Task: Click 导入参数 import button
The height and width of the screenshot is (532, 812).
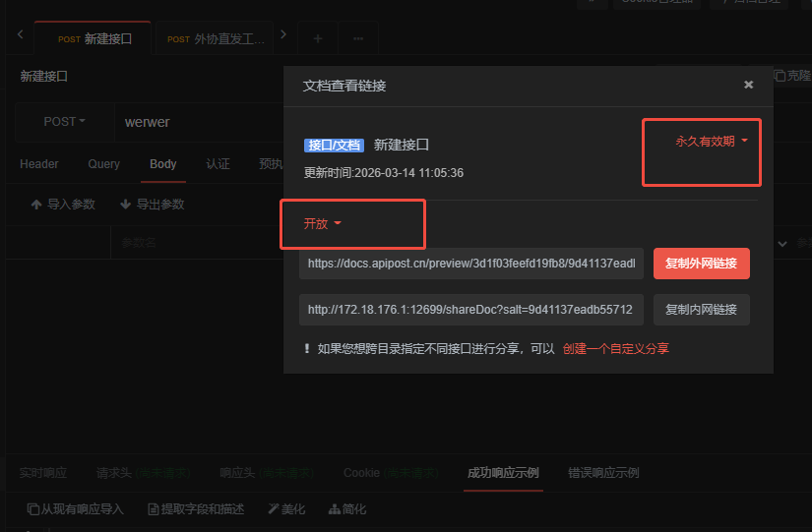Action: point(63,205)
